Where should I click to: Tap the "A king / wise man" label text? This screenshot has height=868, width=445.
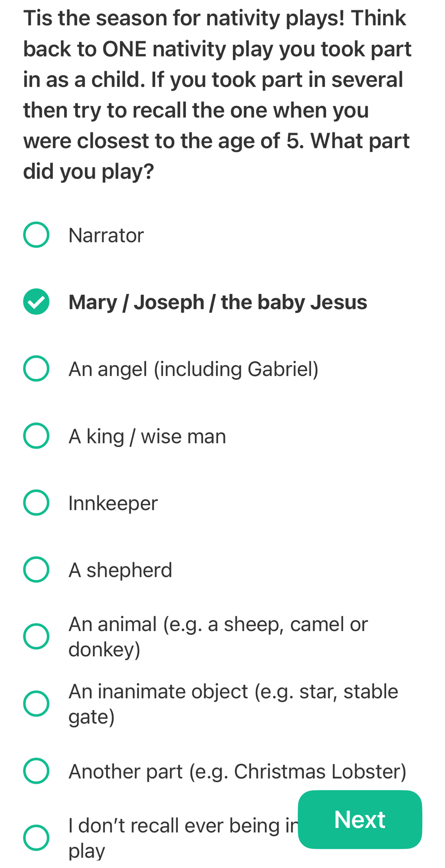tap(147, 436)
